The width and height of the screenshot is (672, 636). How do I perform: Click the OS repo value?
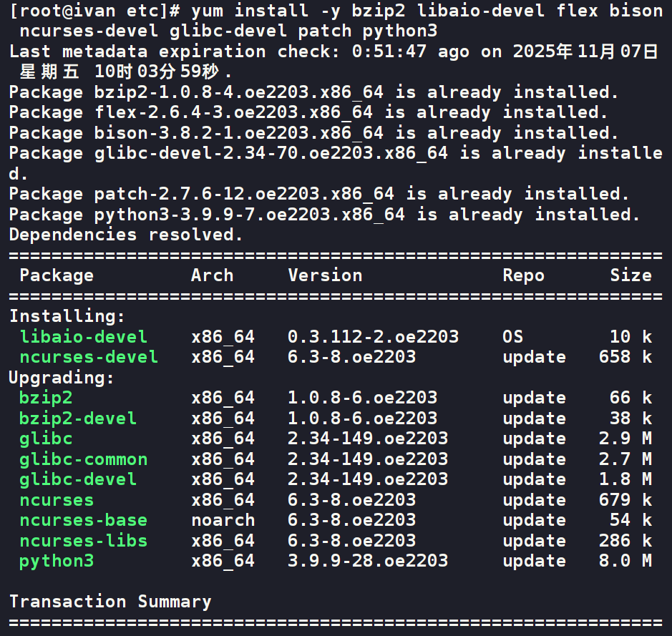pyautogui.click(x=512, y=337)
